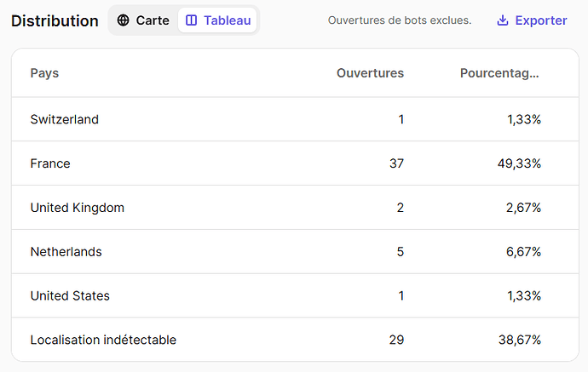This screenshot has width=588, height=372.
Task: Sort by the Pays column header
Action: 44,73
